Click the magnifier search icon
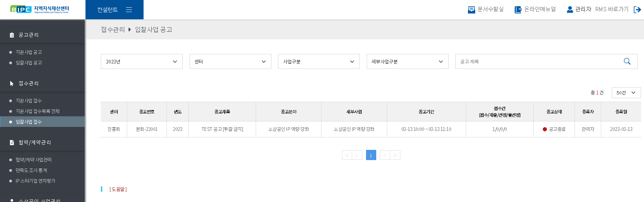The image size is (644, 202). [627, 62]
